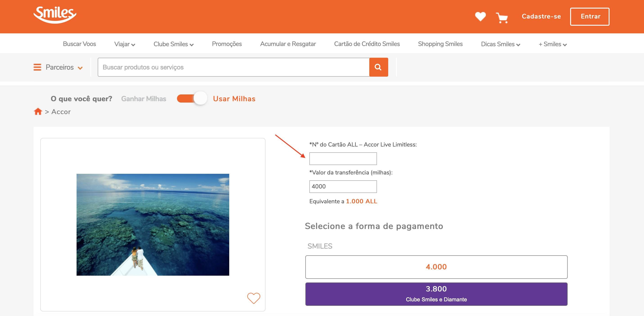
Task: Open Shopping Smiles menu item
Action: point(440,44)
